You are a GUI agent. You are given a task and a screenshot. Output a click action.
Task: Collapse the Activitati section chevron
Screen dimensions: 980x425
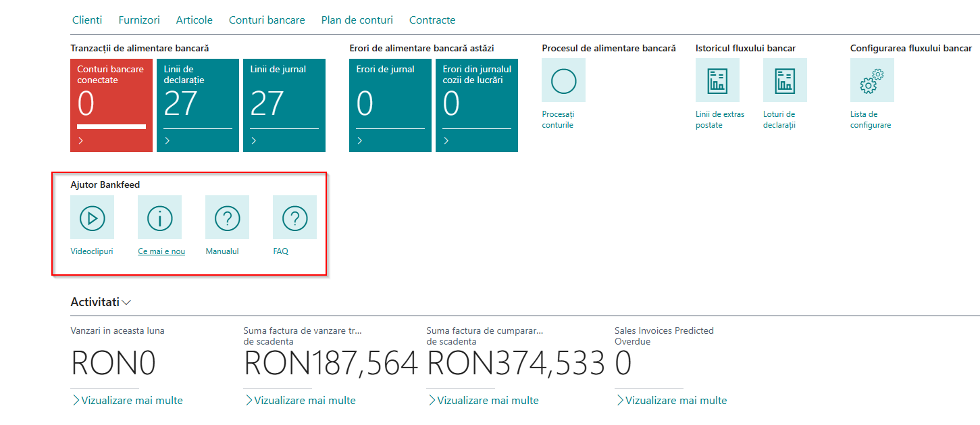126,303
